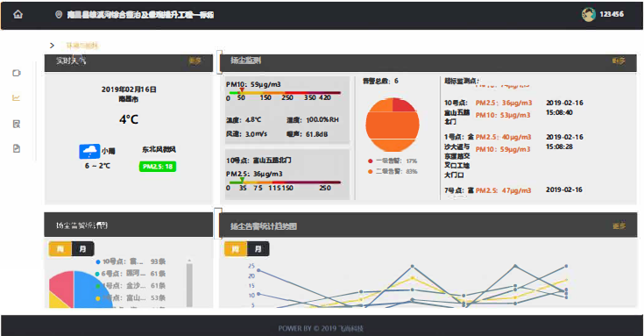Open the user avatar icon
Screen dimensions: 644x336
(589, 14)
